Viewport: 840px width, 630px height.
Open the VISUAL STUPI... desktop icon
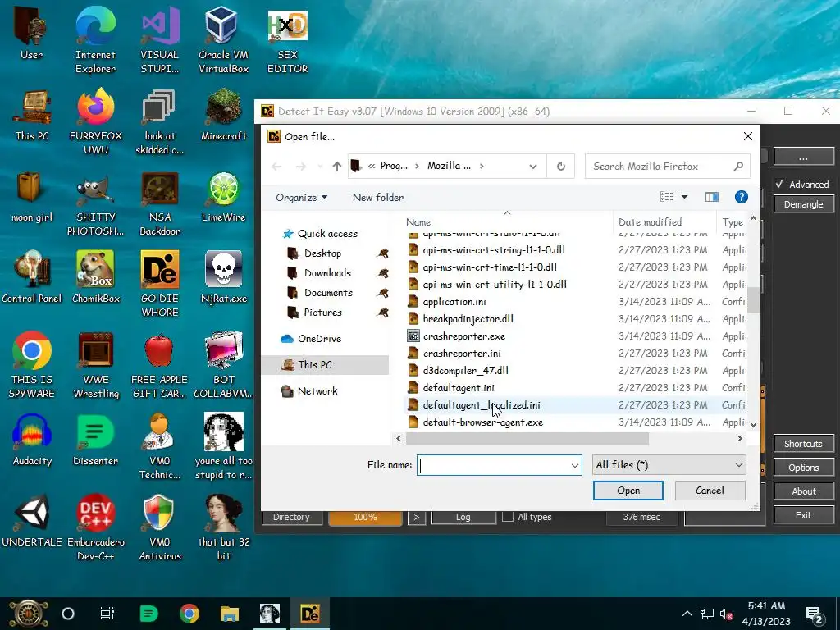click(160, 41)
